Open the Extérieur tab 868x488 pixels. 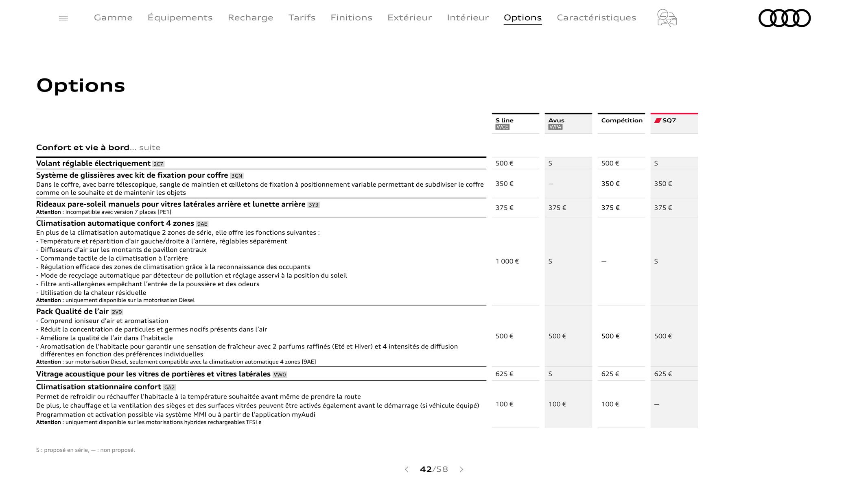click(x=409, y=17)
